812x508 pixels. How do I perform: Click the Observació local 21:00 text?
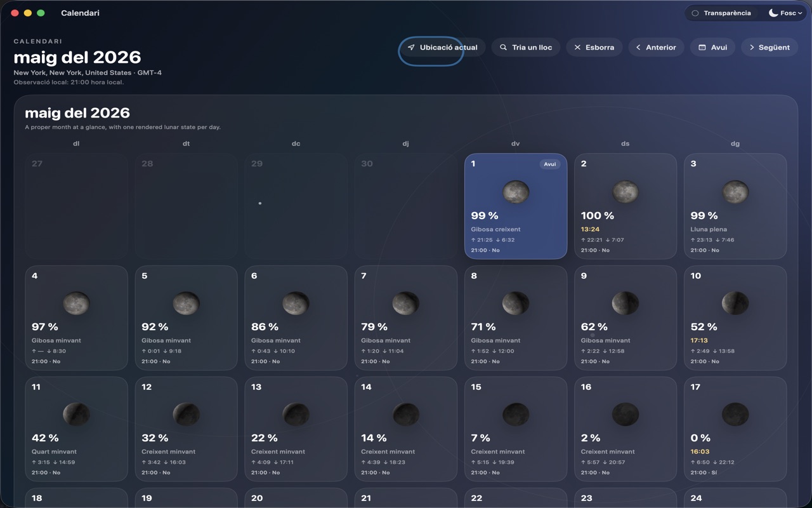pyautogui.click(x=69, y=82)
